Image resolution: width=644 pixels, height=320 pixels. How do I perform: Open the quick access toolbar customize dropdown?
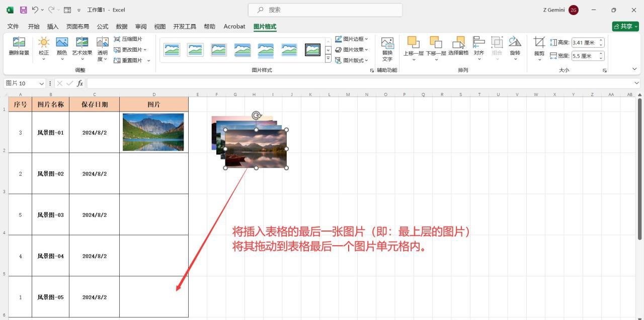(79, 10)
